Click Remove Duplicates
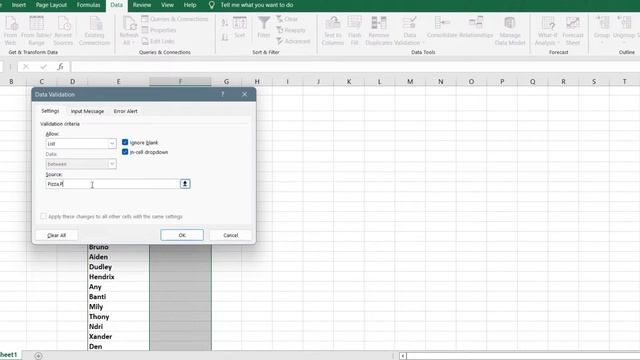Viewport: 640px width, 360px height. (379, 31)
